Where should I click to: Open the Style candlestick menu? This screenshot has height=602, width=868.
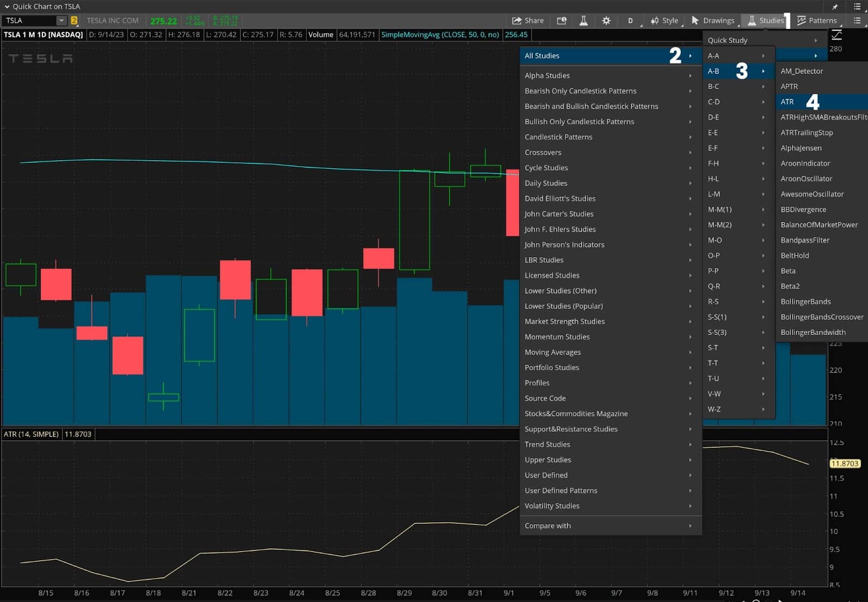[665, 21]
